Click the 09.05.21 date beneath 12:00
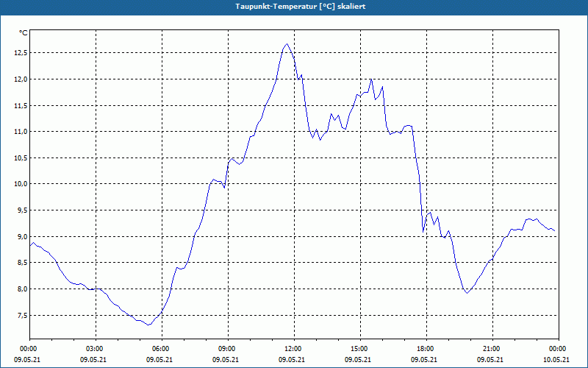Viewport: 588px width, 368px height. point(291,359)
